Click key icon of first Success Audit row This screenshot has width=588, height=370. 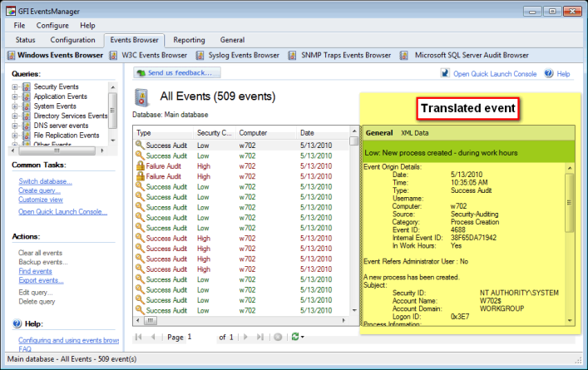click(x=141, y=145)
